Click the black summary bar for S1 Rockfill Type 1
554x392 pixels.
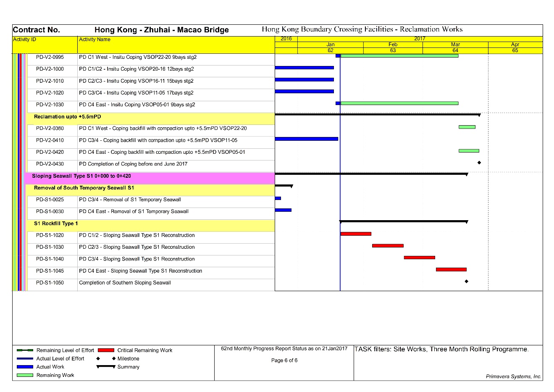(404, 221)
